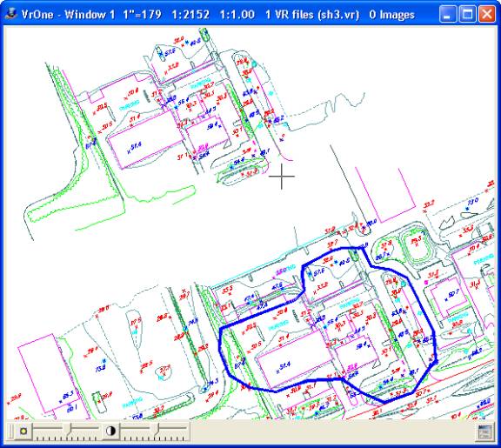Click the crosshair cursor in the map
The image size is (501, 448).
click(282, 176)
